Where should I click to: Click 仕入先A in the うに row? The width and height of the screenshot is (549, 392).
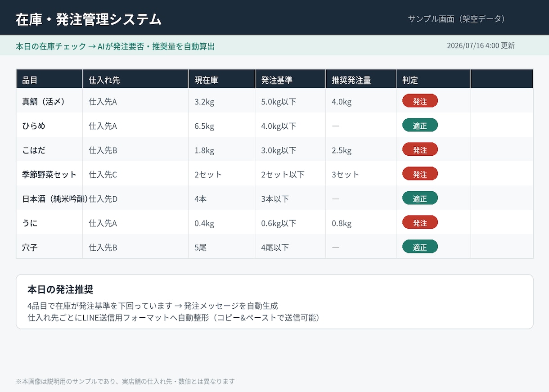click(x=103, y=223)
